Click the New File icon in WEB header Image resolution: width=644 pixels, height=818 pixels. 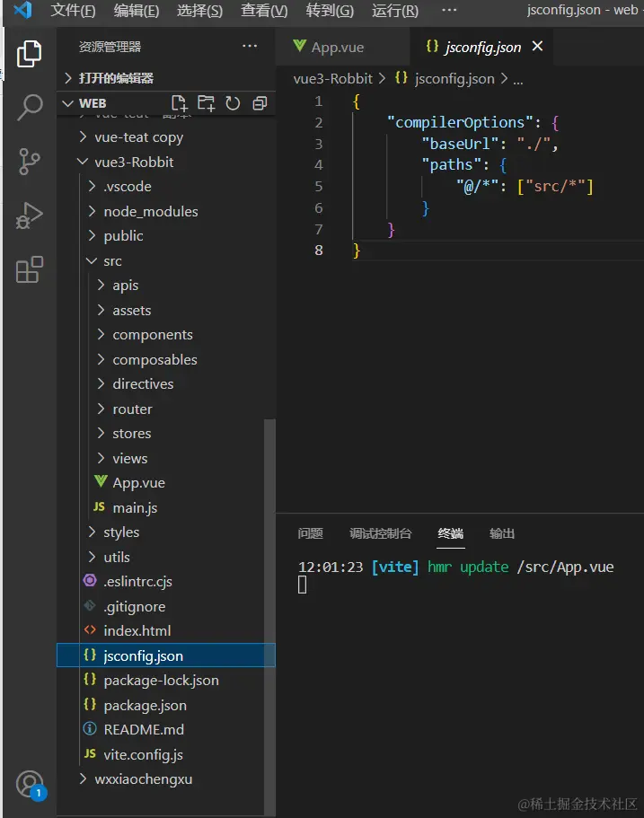[x=179, y=103]
